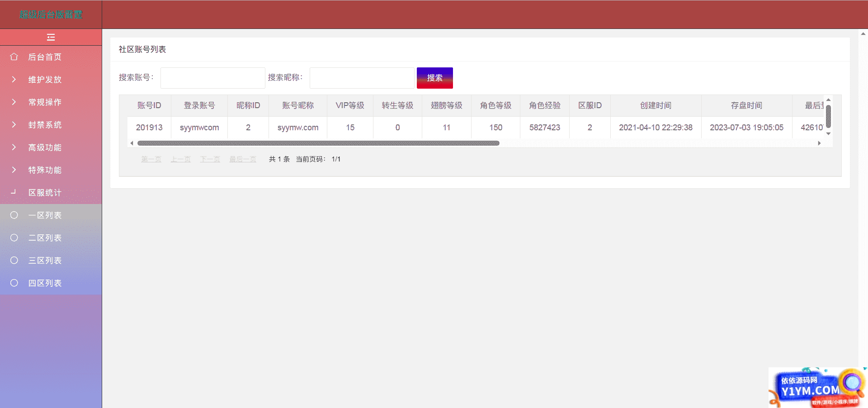868x408 pixels.
Task: Click the table vertical scrollbar down arrow
Action: 828,134
